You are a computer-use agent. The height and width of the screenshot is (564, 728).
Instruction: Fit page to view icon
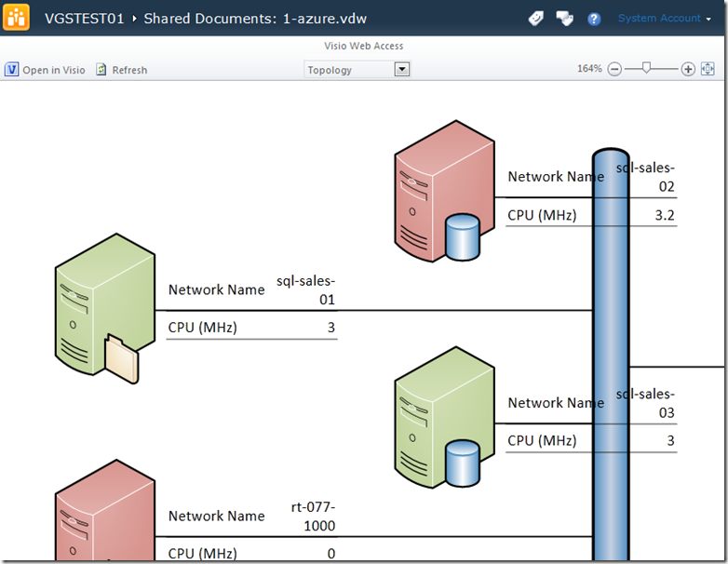[x=708, y=69]
